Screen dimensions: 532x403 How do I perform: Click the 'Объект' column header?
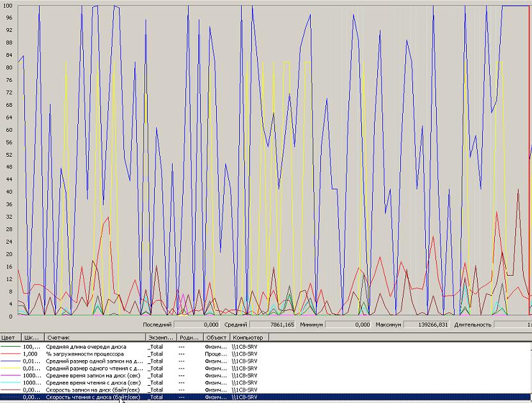click(x=216, y=337)
